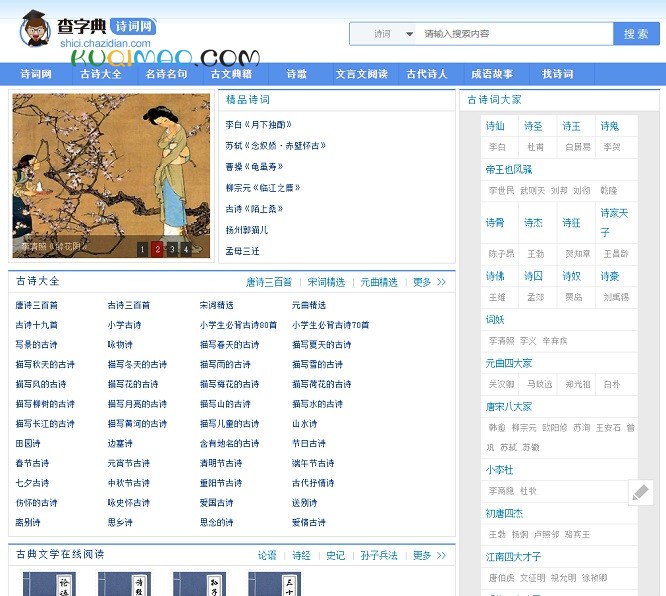Open 唐宋八大家 category heading

pyautogui.click(x=509, y=407)
